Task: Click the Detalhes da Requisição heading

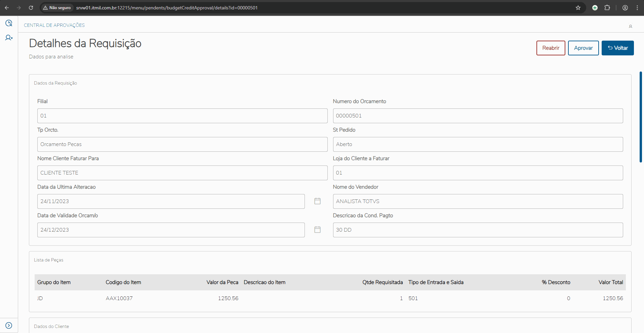Action: point(85,44)
